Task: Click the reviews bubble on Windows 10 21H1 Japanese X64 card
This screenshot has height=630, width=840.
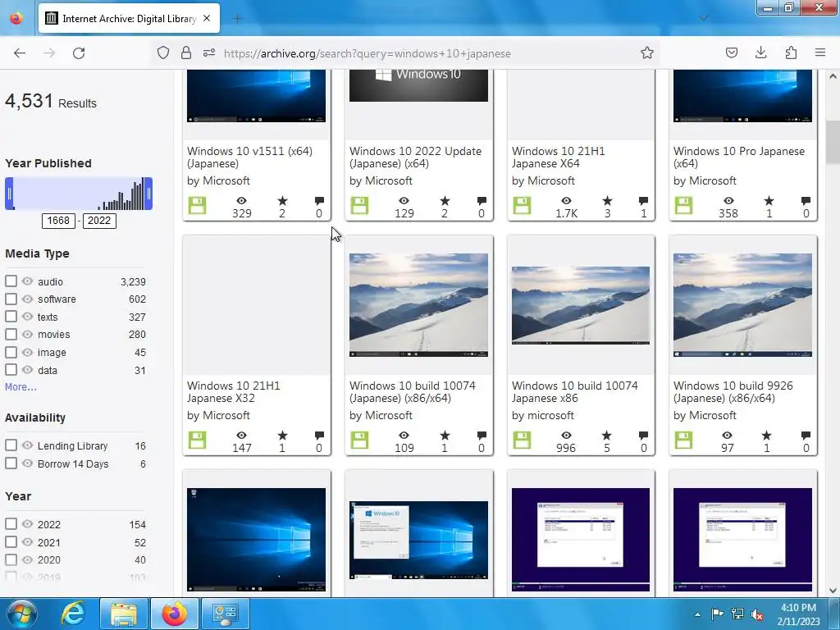Action: point(643,201)
